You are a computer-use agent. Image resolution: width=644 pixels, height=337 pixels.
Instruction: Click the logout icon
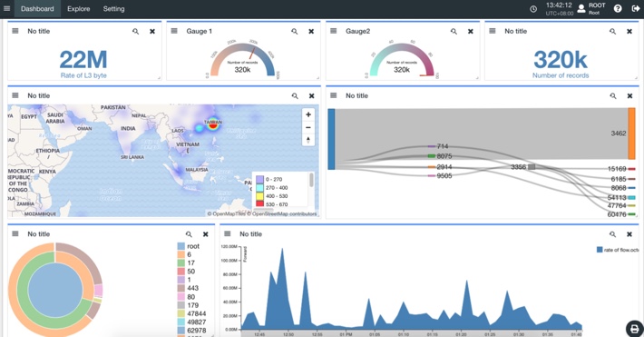[635, 8]
